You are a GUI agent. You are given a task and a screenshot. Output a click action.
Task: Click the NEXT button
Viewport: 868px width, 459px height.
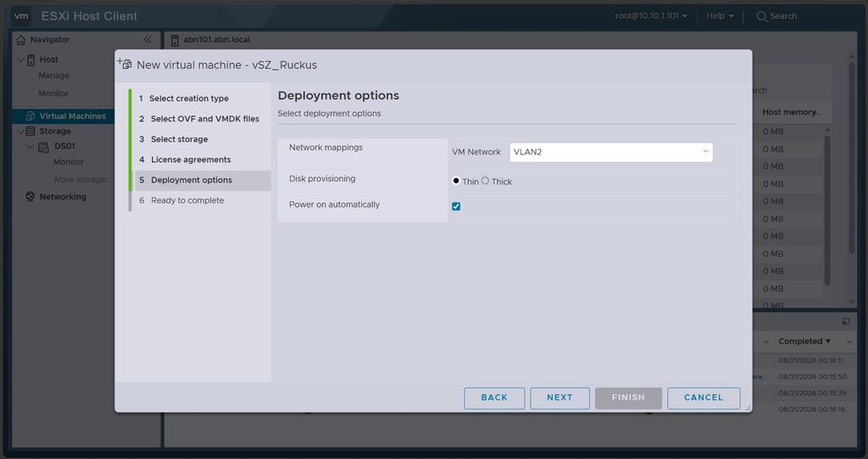[x=559, y=398]
